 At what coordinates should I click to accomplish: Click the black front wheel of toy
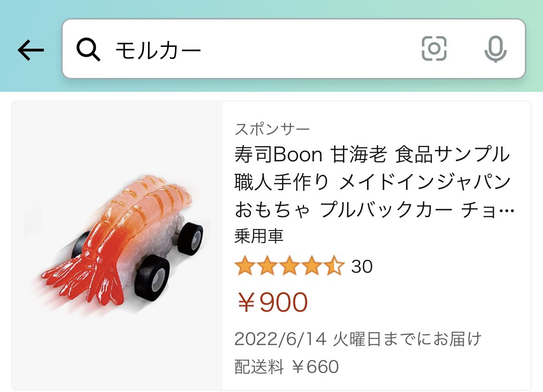click(x=151, y=277)
